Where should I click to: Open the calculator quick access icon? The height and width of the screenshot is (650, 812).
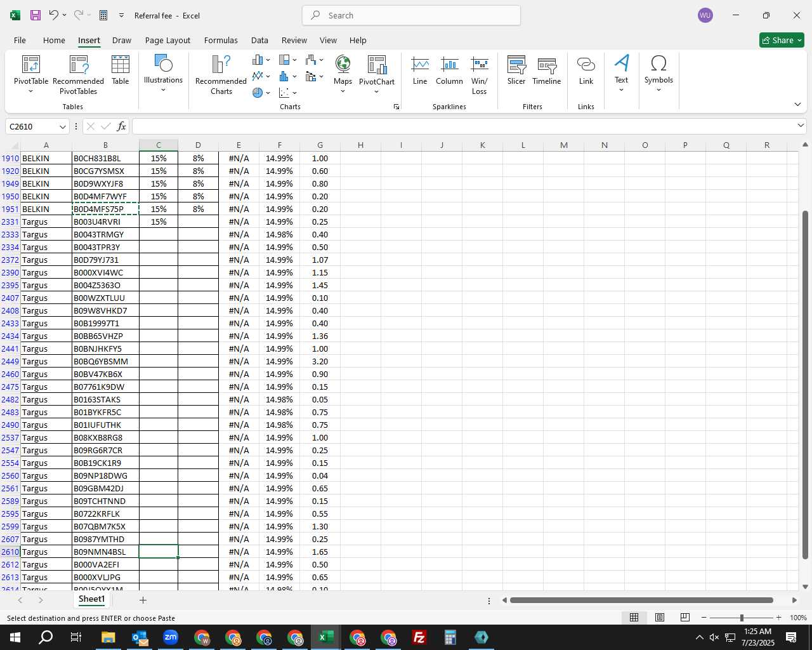click(103, 15)
